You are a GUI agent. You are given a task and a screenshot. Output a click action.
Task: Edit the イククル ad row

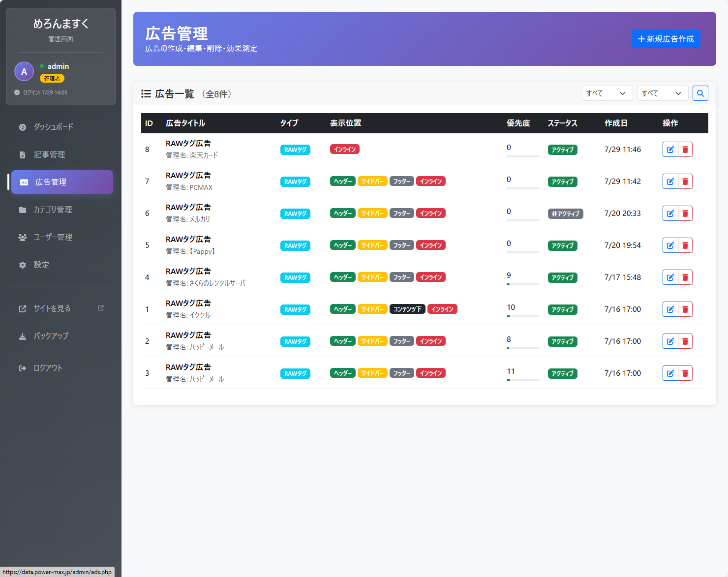point(670,309)
